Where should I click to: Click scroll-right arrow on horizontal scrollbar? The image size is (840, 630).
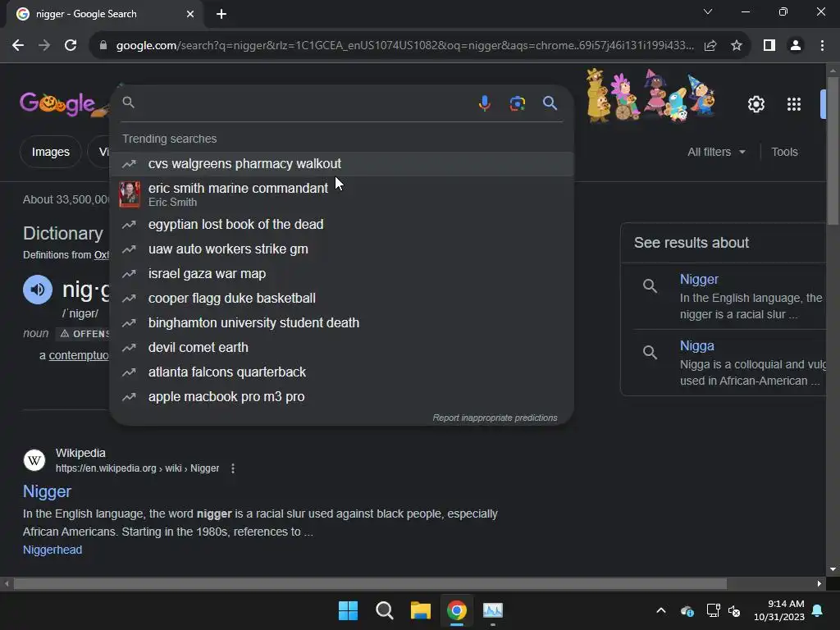tap(819, 583)
